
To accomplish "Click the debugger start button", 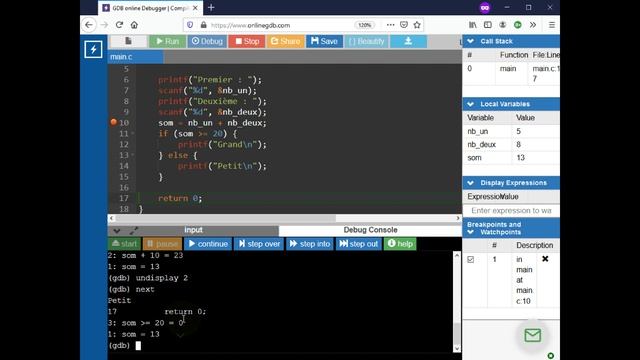I will click(124, 244).
